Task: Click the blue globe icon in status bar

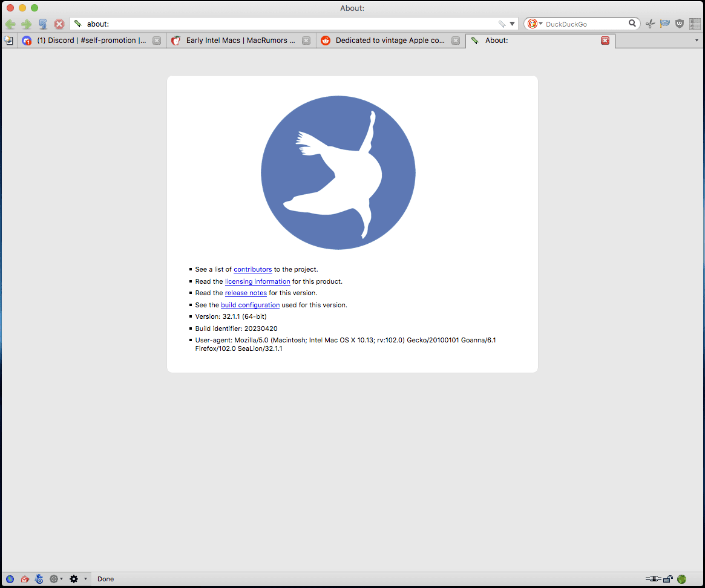Action: click(x=10, y=579)
